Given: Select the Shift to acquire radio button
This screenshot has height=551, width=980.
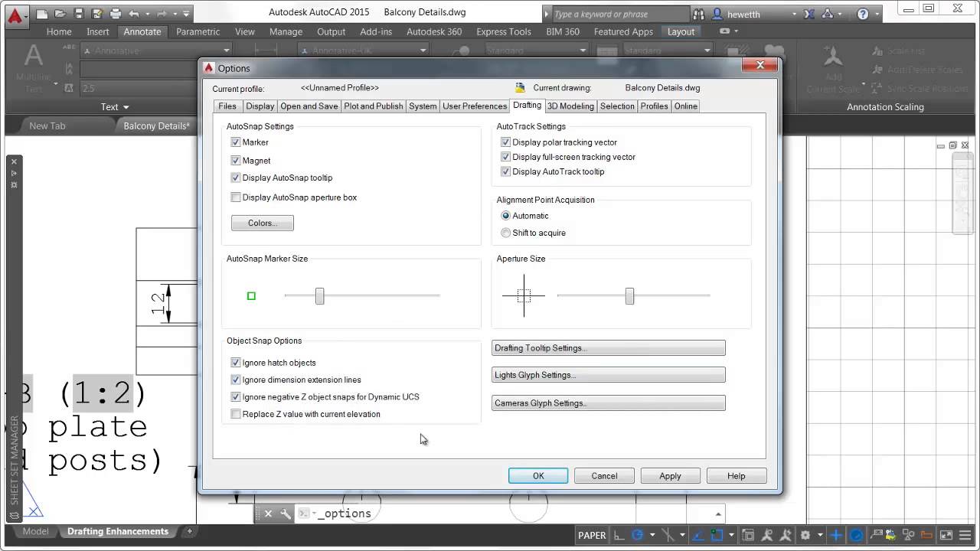Looking at the screenshot, I should click(505, 233).
